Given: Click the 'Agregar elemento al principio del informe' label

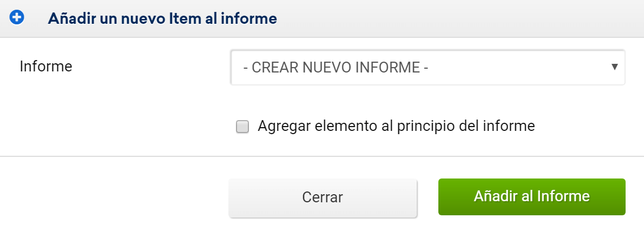Looking at the screenshot, I should pos(396,126).
